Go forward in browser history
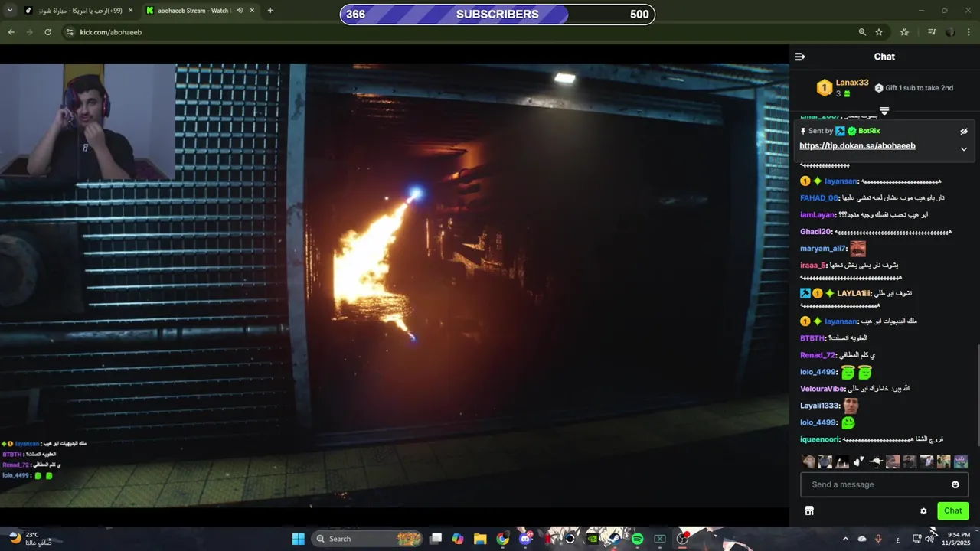Screen dimensions: 980x551 29,32
